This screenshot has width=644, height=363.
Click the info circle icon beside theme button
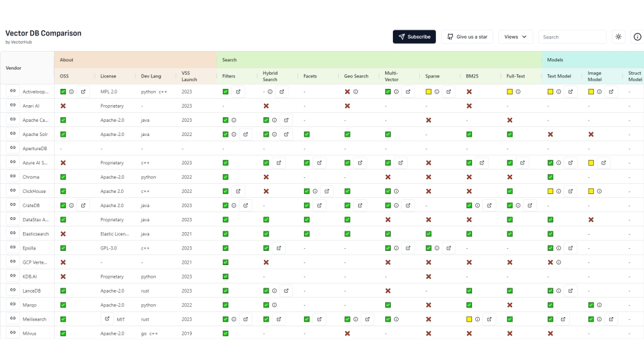638,37
